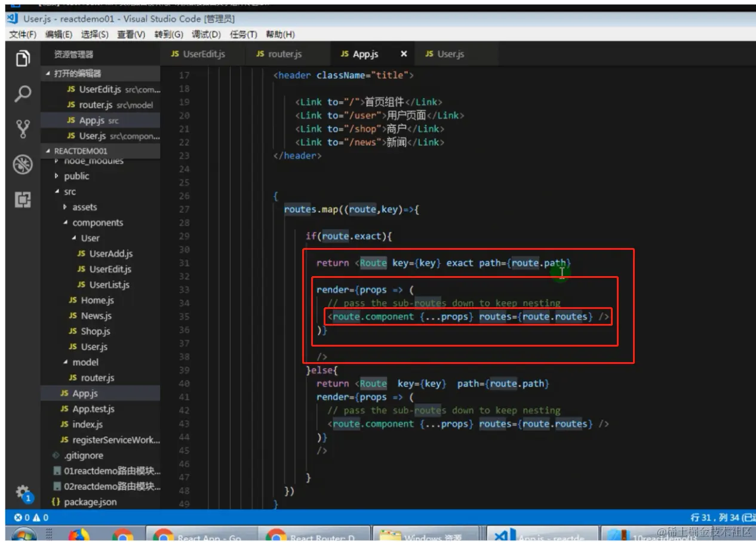Open the Debug view icon

(x=23, y=164)
